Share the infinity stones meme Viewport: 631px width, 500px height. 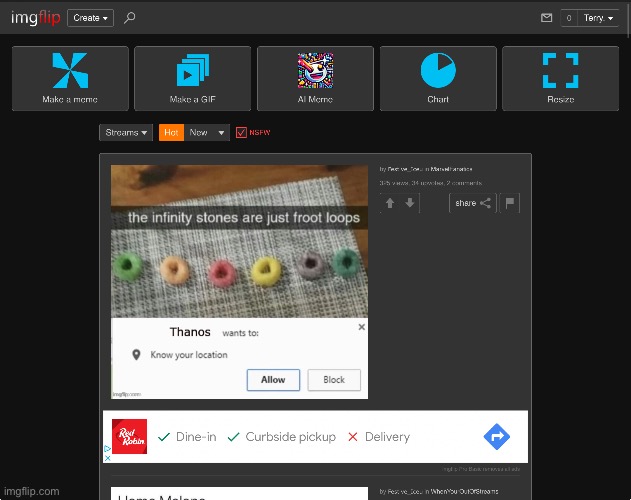[472, 203]
